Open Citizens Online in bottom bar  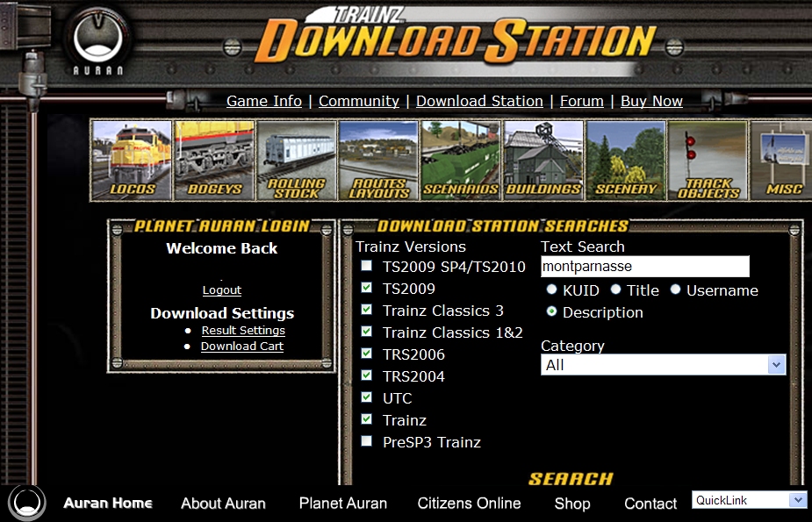469,504
